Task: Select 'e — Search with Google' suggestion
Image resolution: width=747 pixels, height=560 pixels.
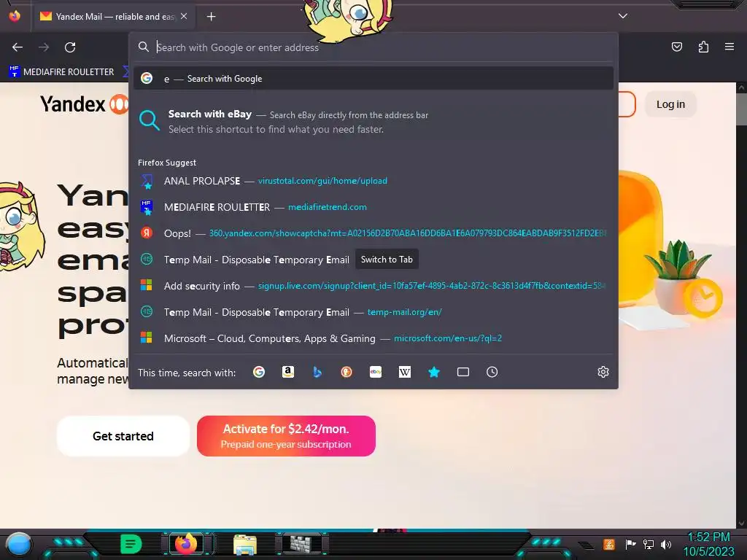Action: [x=373, y=79]
